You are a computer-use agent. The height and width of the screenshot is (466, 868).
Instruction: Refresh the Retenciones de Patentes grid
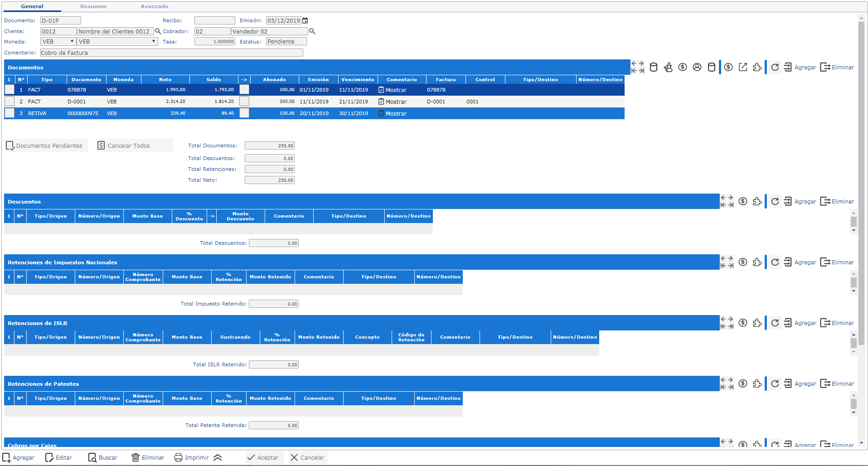775,383
